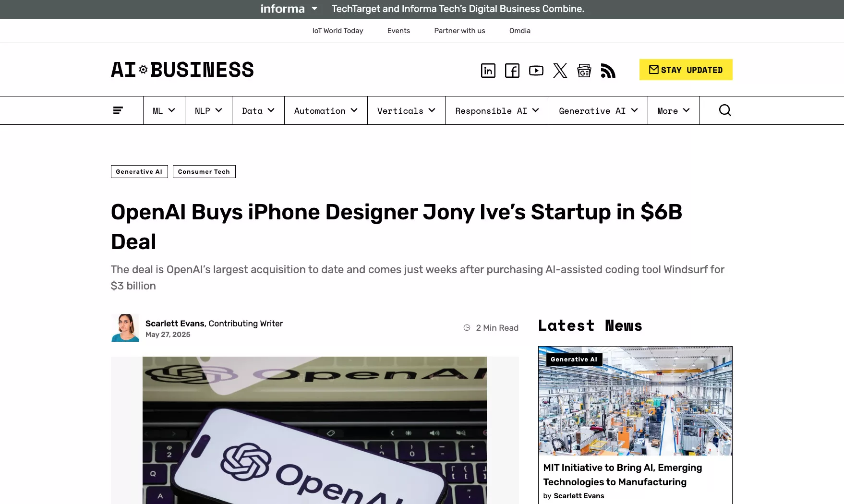Click the X (Twitter) icon
Screen dimensions: 844x504
tap(560, 71)
